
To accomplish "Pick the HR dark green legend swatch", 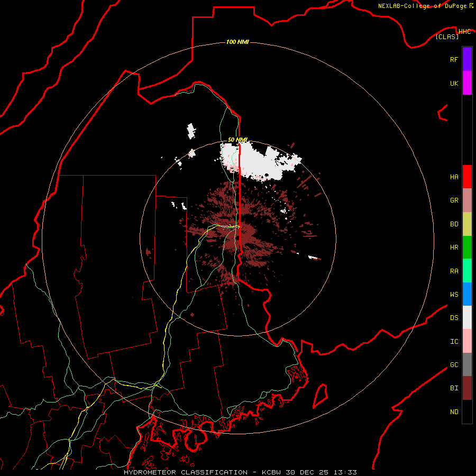I will tap(467, 247).
